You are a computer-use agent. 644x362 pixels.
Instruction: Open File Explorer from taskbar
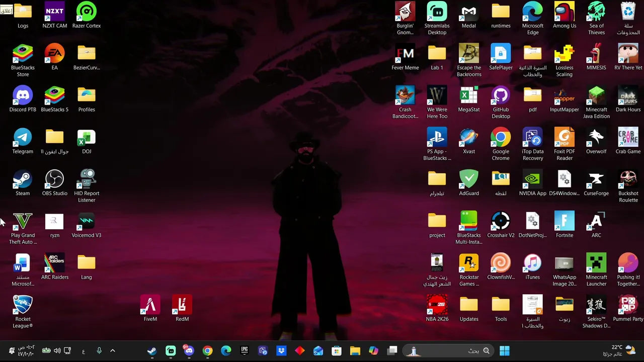coord(355,350)
